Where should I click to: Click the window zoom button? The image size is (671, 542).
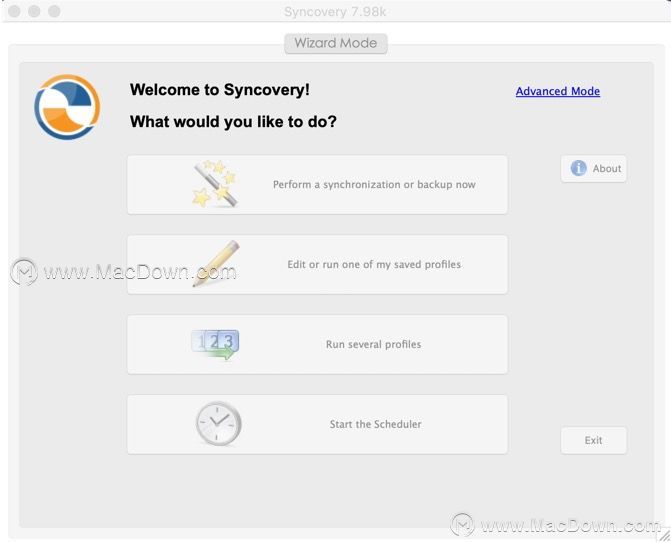click(54, 11)
